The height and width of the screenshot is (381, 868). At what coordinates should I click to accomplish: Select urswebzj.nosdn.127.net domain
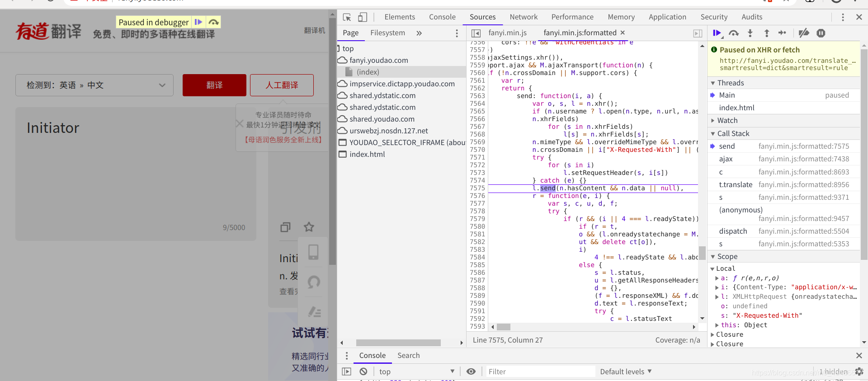(x=388, y=131)
